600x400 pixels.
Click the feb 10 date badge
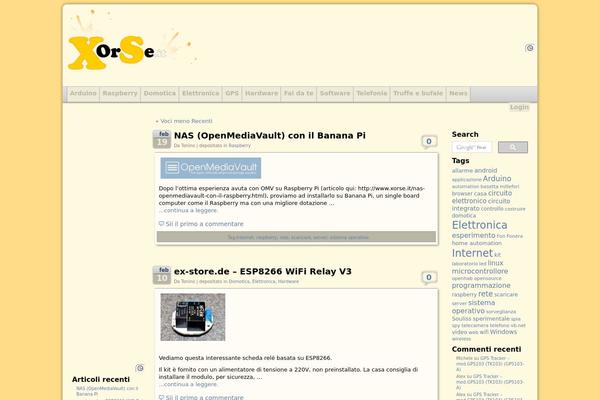pyautogui.click(x=162, y=275)
